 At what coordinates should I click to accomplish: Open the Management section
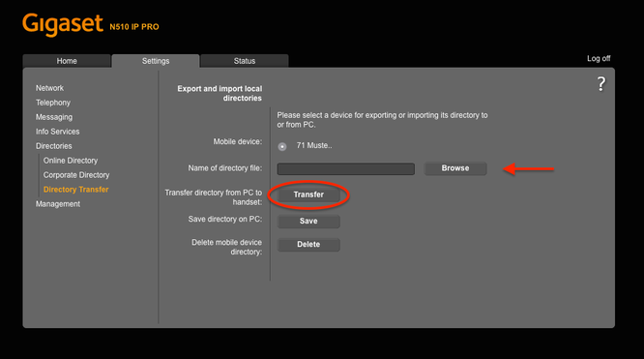(58, 204)
